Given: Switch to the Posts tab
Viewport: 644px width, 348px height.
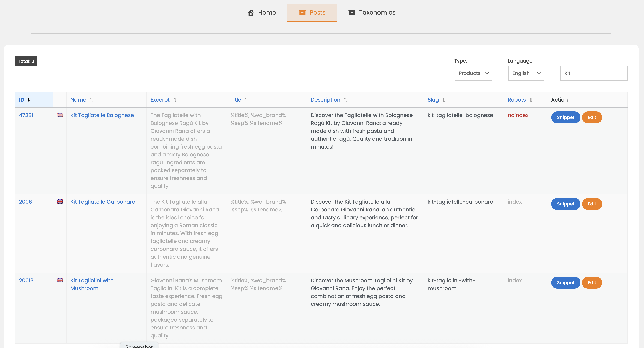Looking at the screenshot, I should (312, 13).
